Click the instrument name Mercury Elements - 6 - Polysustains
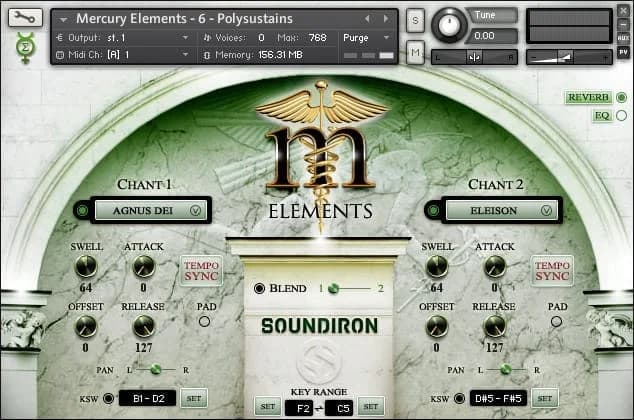 [x=184, y=19]
